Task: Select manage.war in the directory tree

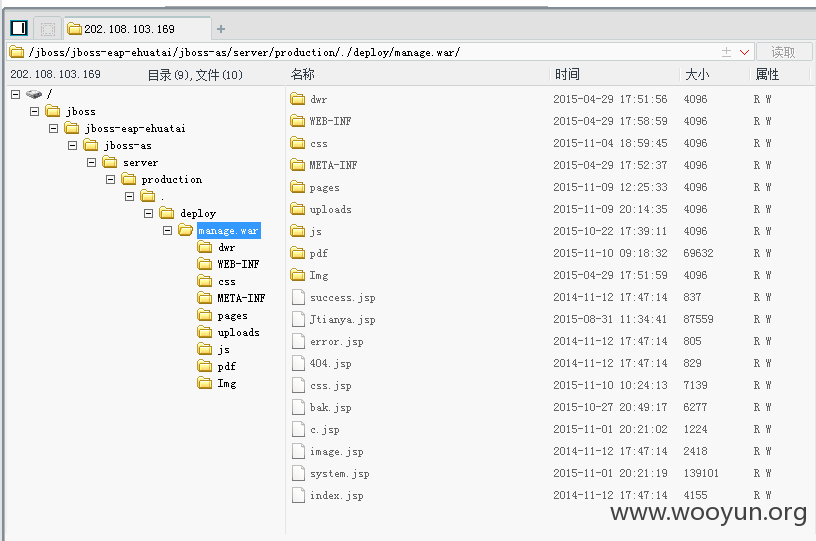Action: click(228, 230)
